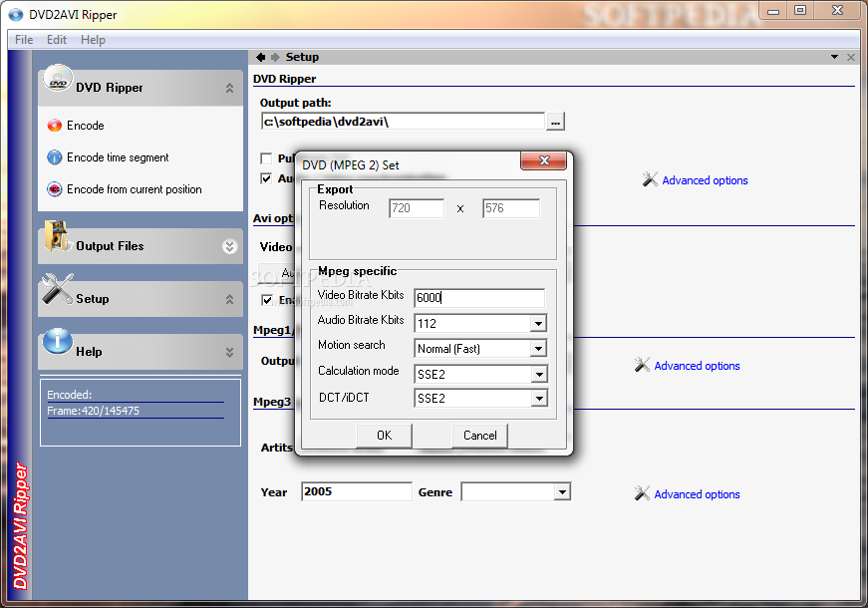Screen dimensions: 868x608
Task: Click the Resolution height field showing 576
Action: [x=511, y=208]
